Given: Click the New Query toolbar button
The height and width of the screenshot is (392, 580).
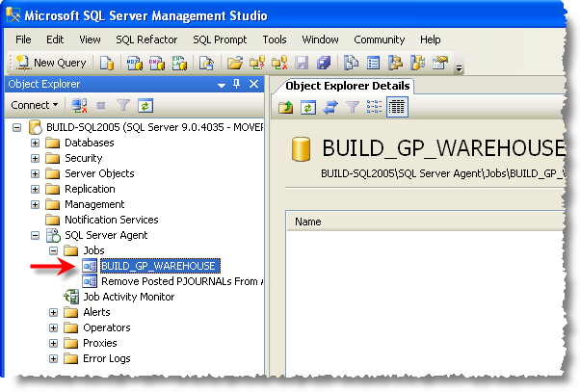Looking at the screenshot, I should point(51,63).
